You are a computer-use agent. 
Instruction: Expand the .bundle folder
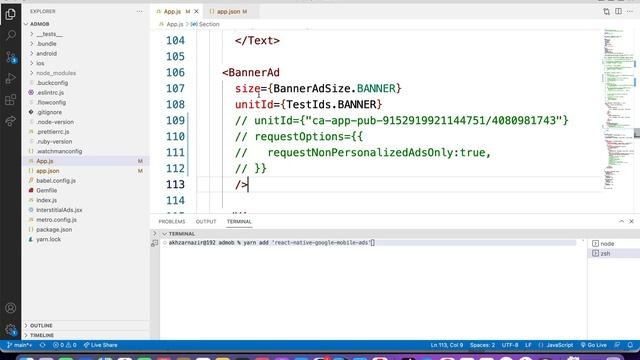(x=47, y=44)
